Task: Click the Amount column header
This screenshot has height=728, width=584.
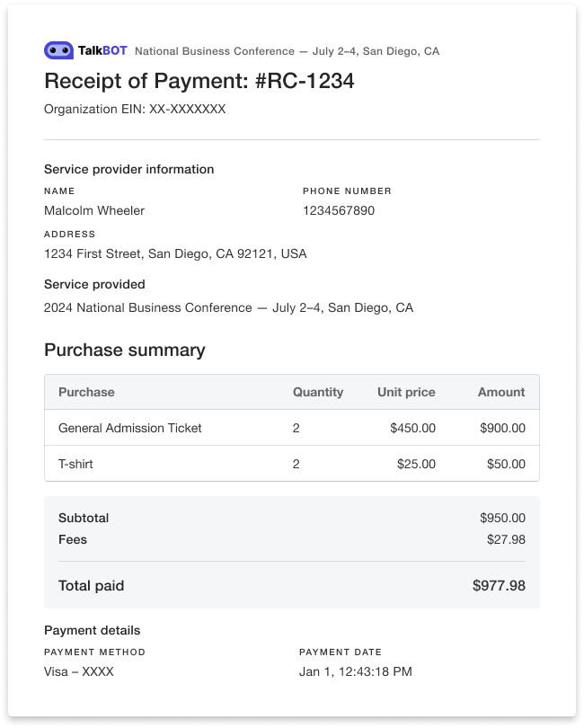Action: click(501, 392)
